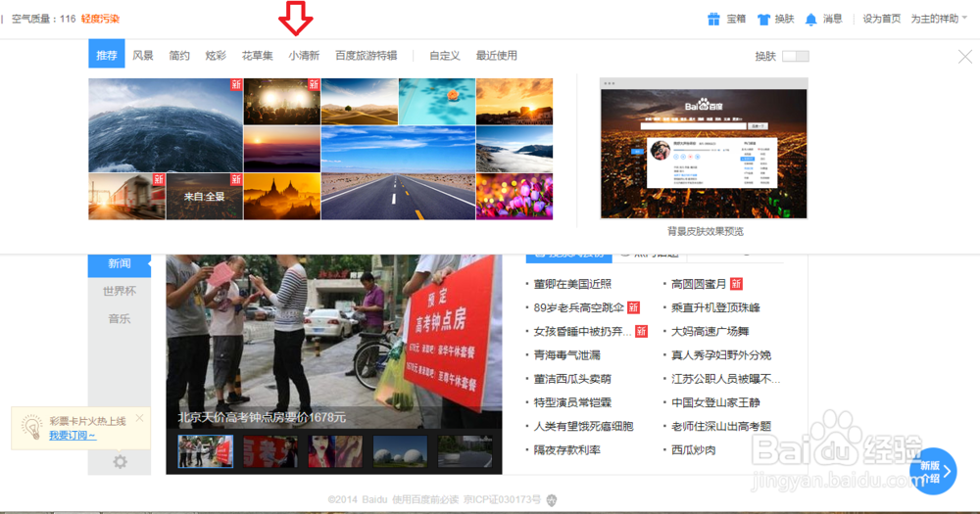Viewport: 980px width, 514px height.
Task: Open news 董卿在美国近照
Action: (x=572, y=284)
